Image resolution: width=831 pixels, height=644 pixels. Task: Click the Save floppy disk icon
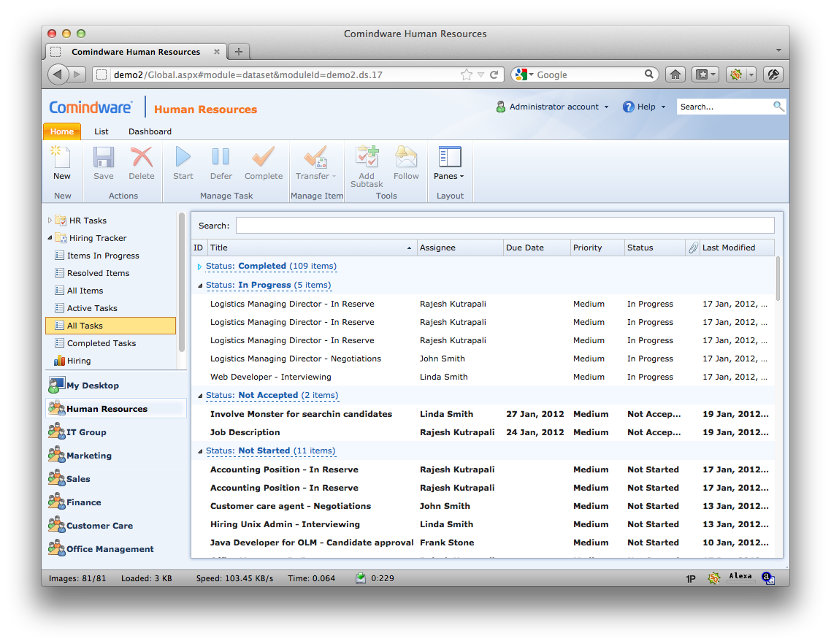click(x=104, y=158)
